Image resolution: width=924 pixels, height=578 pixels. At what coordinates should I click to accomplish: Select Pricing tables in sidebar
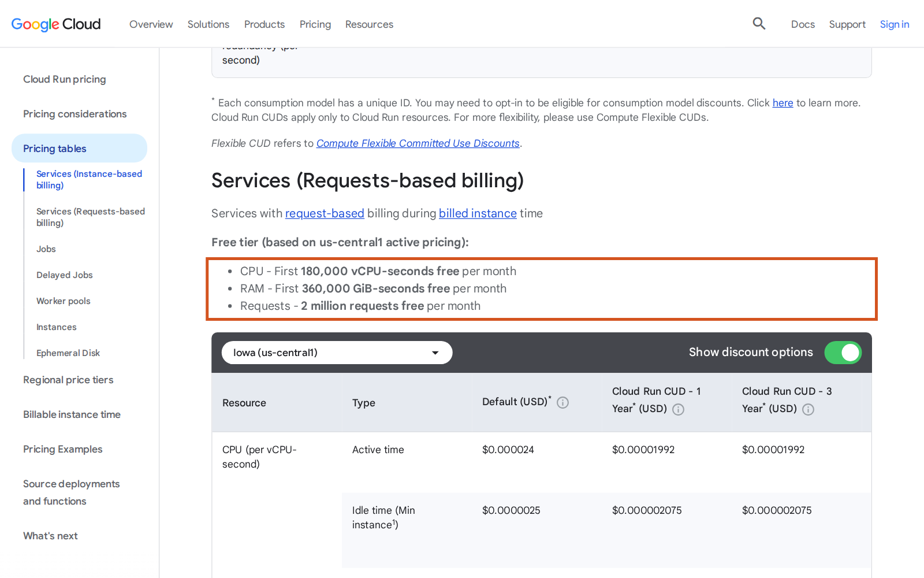(79, 149)
